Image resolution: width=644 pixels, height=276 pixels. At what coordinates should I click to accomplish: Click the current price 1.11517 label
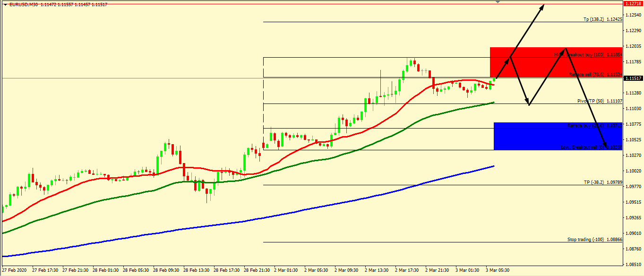click(x=633, y=78)
